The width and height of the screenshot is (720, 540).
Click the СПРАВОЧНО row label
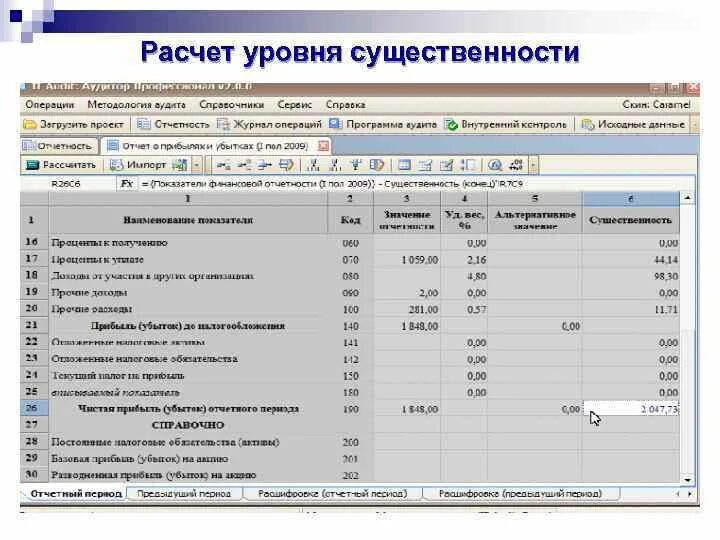188,425
